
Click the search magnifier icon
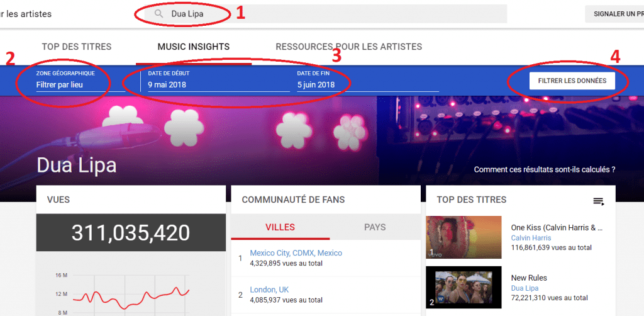[159, 14]
